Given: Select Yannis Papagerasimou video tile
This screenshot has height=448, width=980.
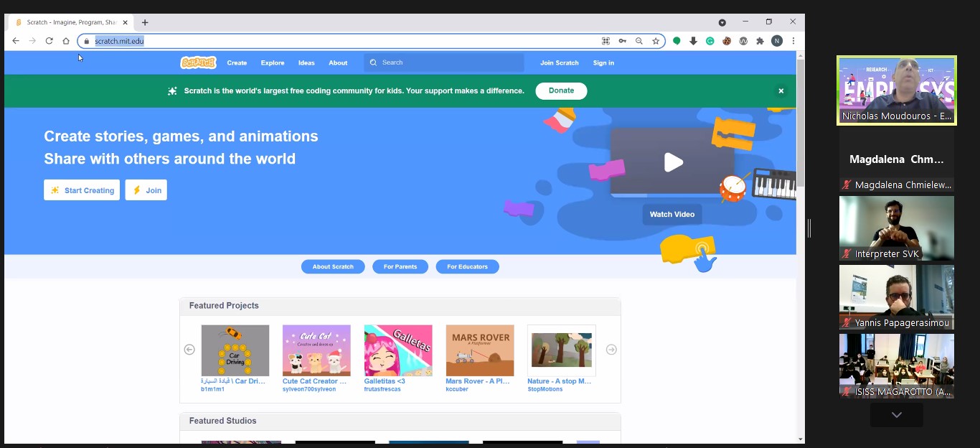Looking at the screenshot, I should coord(897,297).
